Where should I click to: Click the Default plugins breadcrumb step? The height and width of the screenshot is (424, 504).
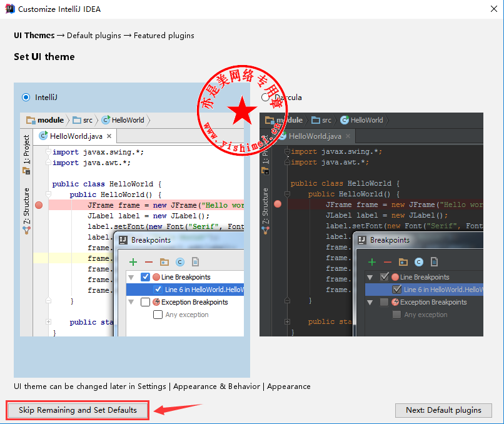click(94, 36)
